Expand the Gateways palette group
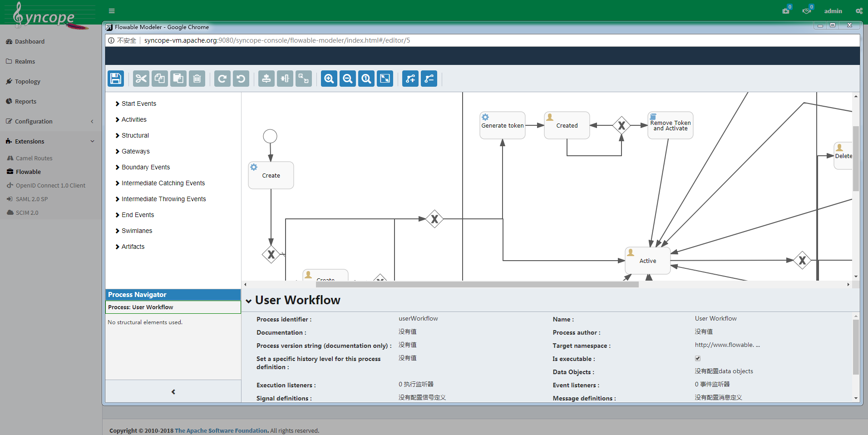868x435 pixels. click(135, 151)
